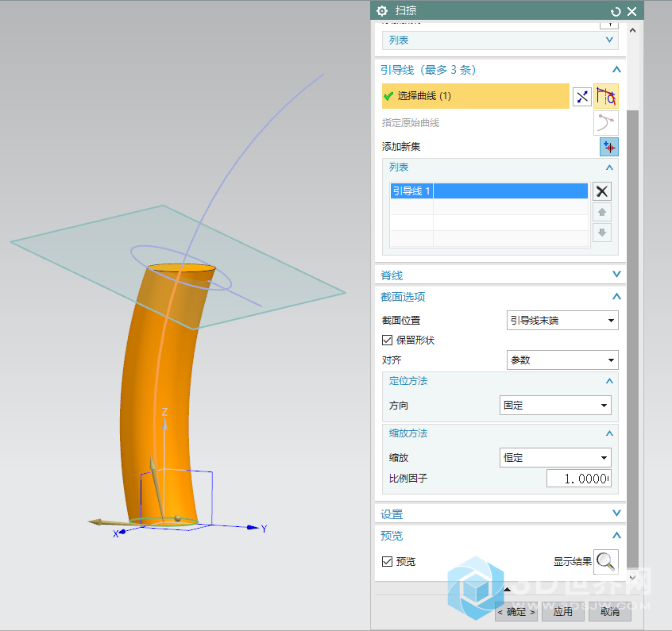Expand the 设置 section
This screenshot has width=672, height=631.
click(616, 514)
